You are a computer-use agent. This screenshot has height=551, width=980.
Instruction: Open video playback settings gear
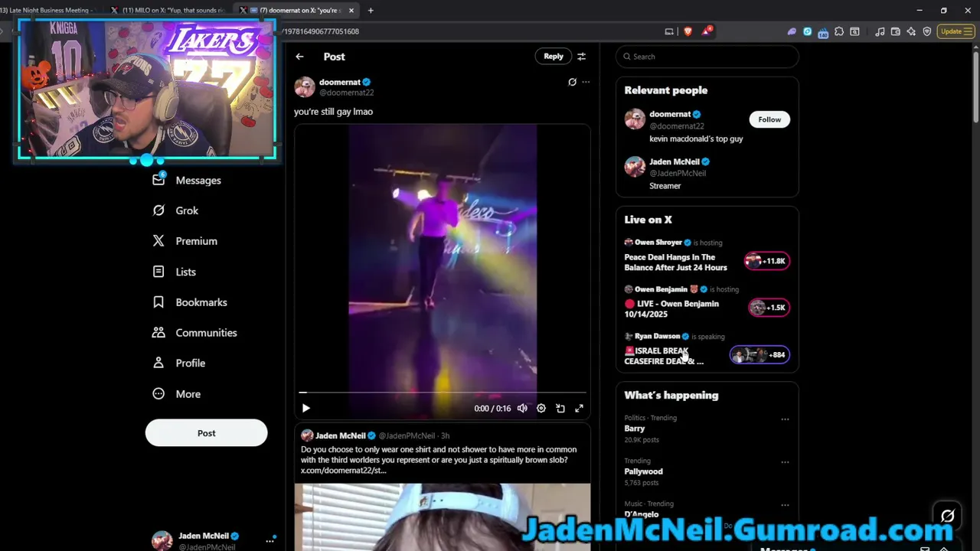coord(541,409)
